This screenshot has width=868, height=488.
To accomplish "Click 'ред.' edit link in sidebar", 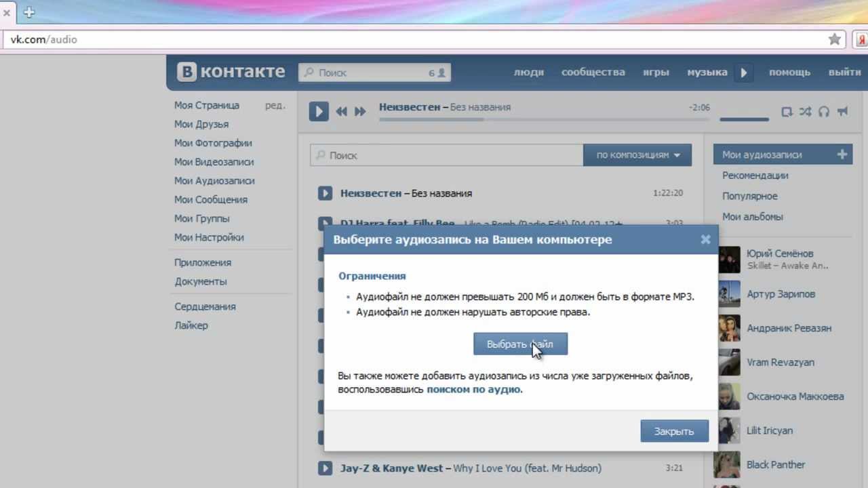I will coord(275,106).
